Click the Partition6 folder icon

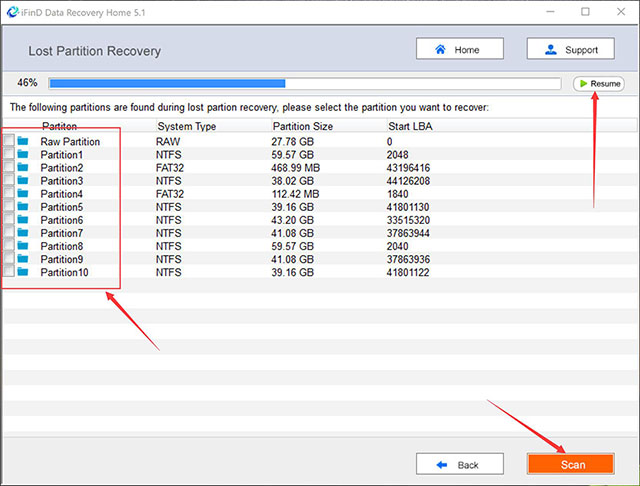click(23, 220)
